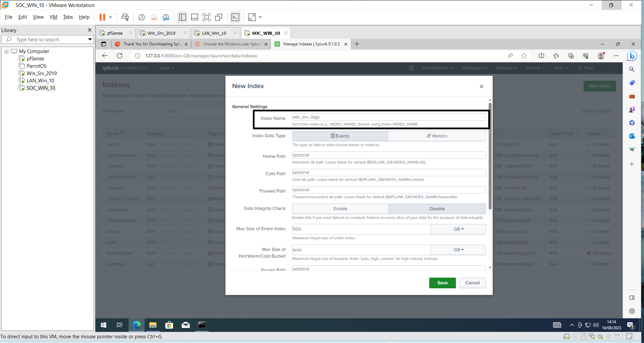Open the 20 per page dropdown
Image resolution: width=644 pixels, height=343 pixels.
click(596, 111)
